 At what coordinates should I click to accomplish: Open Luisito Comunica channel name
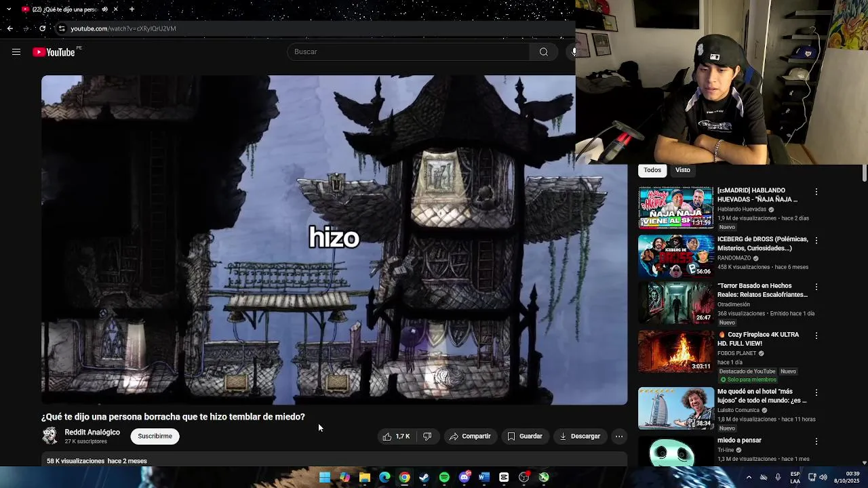click(x=738, y=410)
